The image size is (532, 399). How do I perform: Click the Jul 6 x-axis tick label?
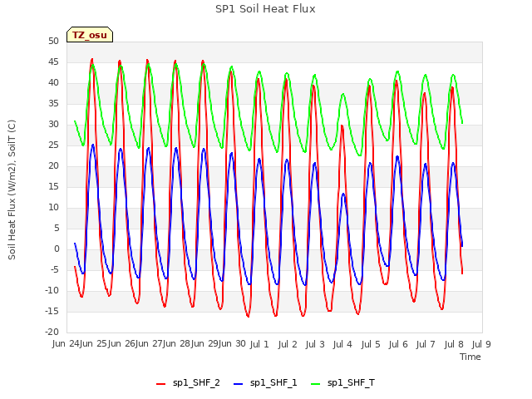[398, 344]
